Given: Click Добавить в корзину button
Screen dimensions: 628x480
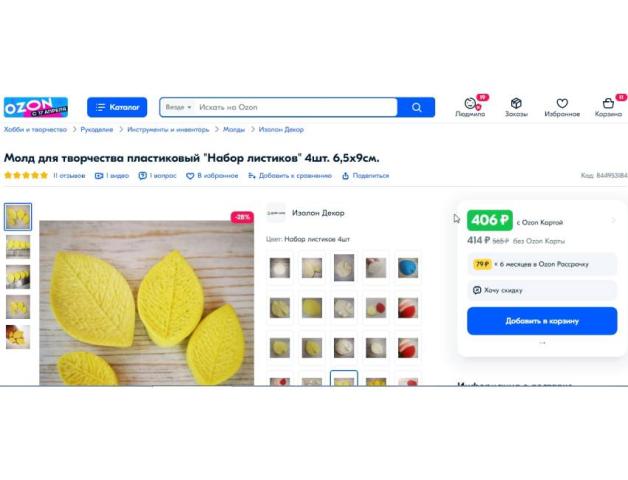Looking at the screenshot, I should coord(542,321).
